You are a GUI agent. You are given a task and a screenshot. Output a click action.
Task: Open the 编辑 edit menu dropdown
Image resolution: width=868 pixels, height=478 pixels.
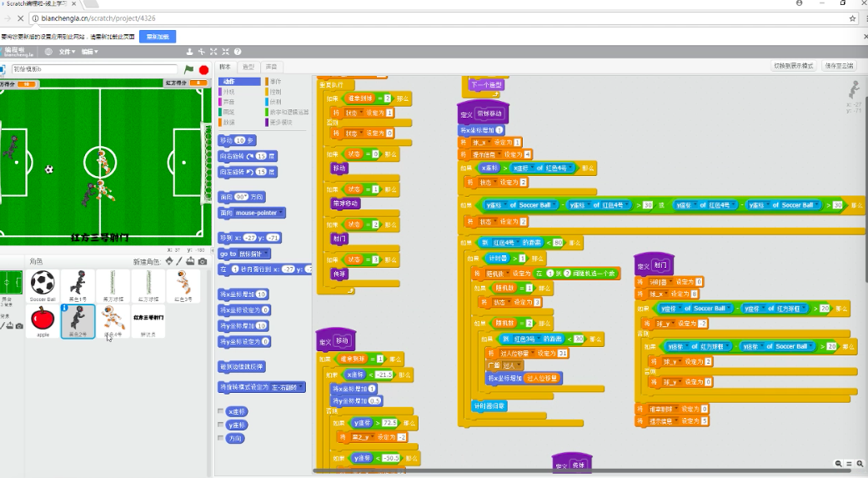point(89,52)
